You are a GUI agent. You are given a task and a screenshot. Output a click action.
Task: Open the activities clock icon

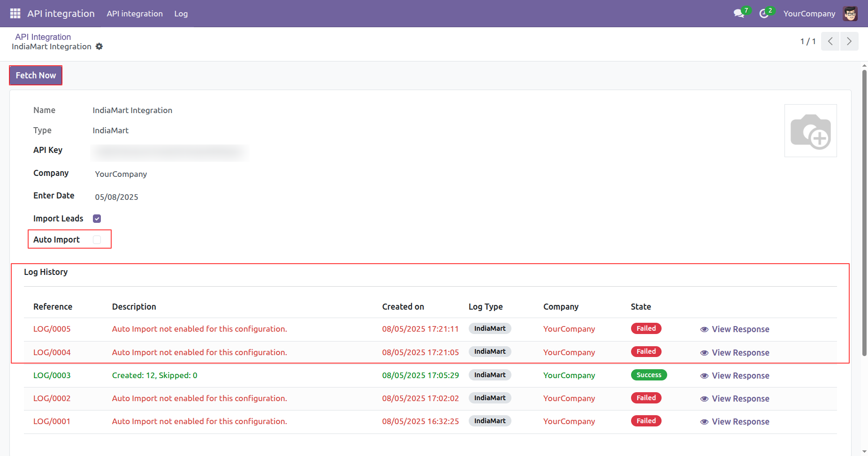click(764, 14)
